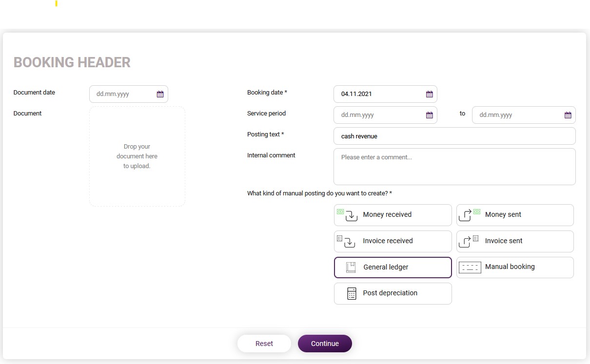Screen dimensions: 590x364
Task: Click the Document date label
Action: click(x=34, y=93)
